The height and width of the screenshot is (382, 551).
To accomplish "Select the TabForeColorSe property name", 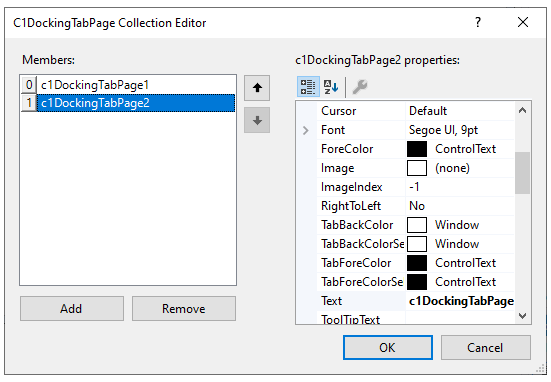I will click(x=362, y=282).
